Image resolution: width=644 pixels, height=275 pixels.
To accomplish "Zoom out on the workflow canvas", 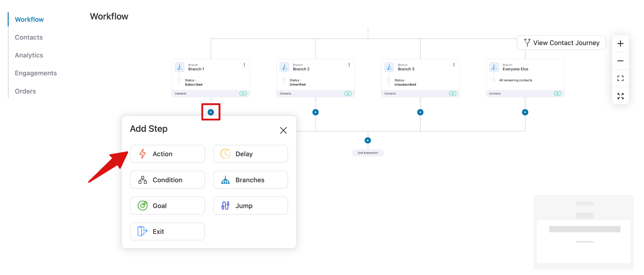I will click(x=620, y=61).
